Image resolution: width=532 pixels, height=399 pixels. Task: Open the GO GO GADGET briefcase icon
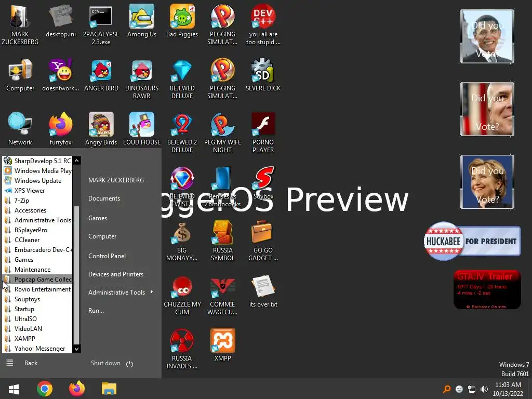[x=263, y=241]
